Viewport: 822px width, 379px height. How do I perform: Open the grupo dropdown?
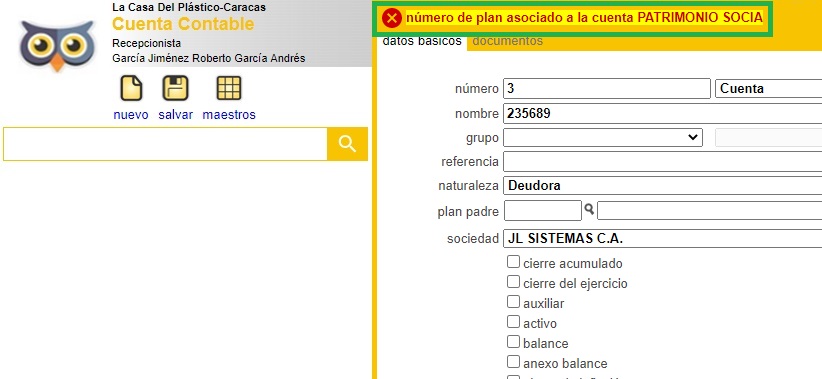603,137
